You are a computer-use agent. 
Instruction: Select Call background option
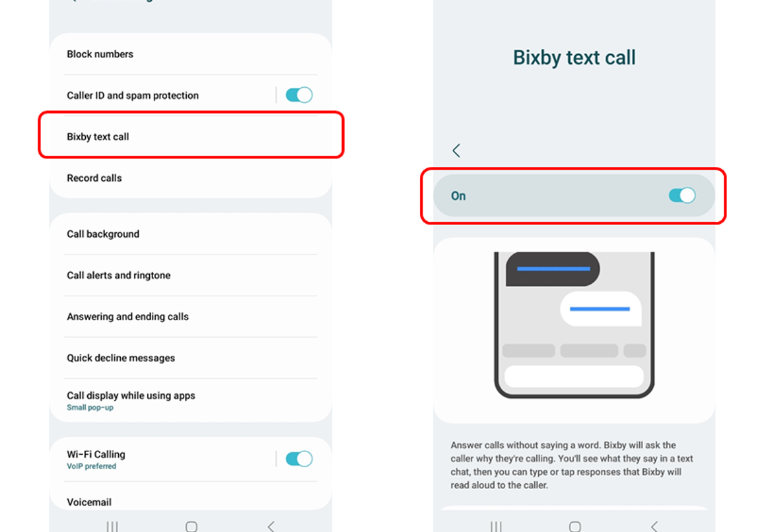191,234
